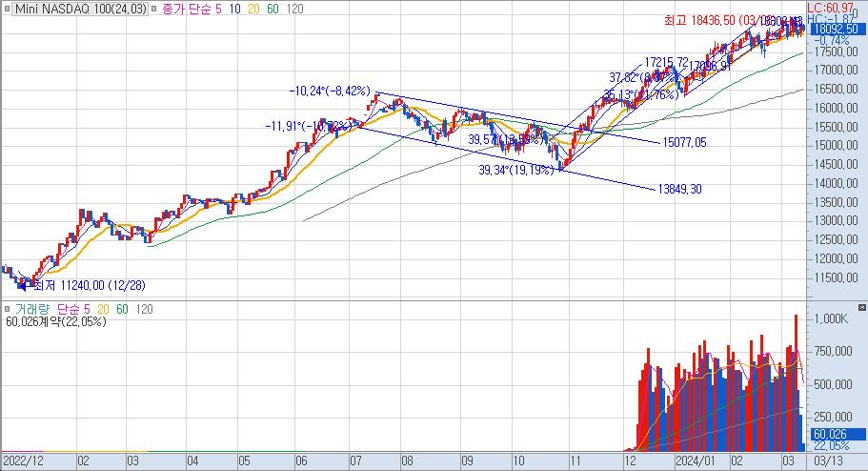Click the current price tag 18092,50

tap(837, 29)
